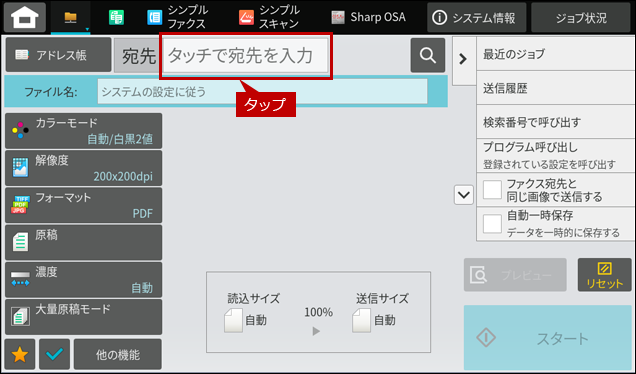The height and width of the screenshot is (374, 636).
Task: Click the プレビュー button
Action: [515, 275]
